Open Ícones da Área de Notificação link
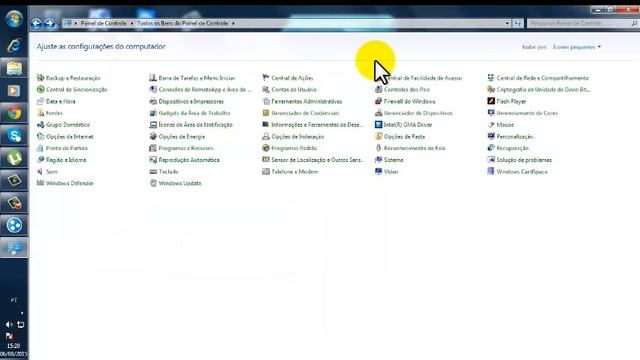 196,125
